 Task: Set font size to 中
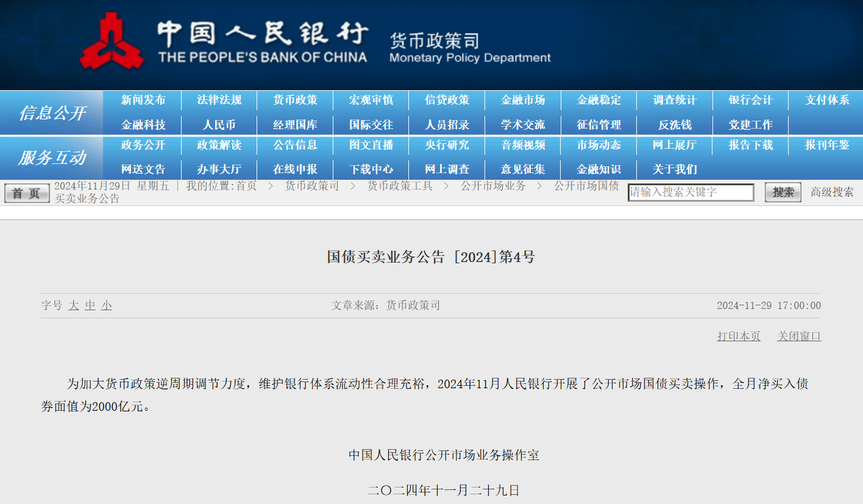[90, 305]
